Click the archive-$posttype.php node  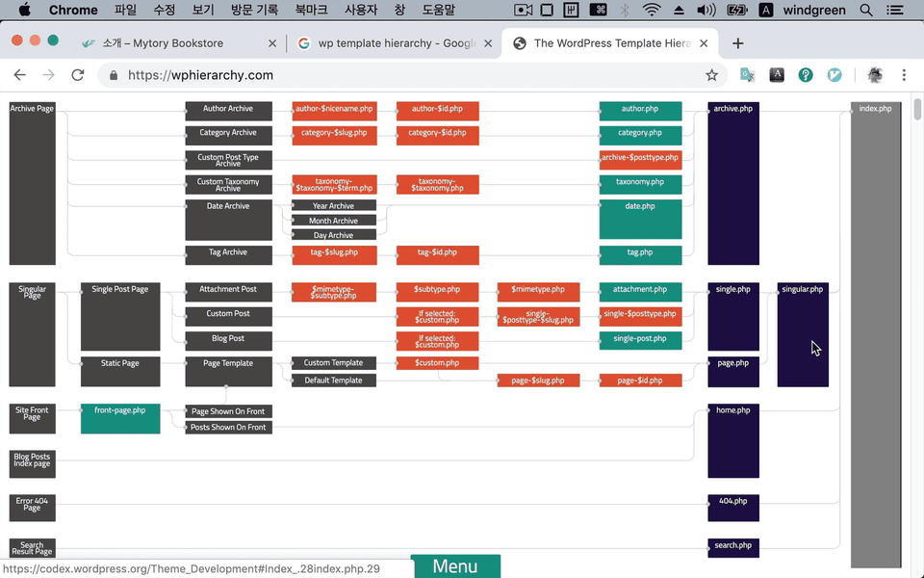pos(640,160)
